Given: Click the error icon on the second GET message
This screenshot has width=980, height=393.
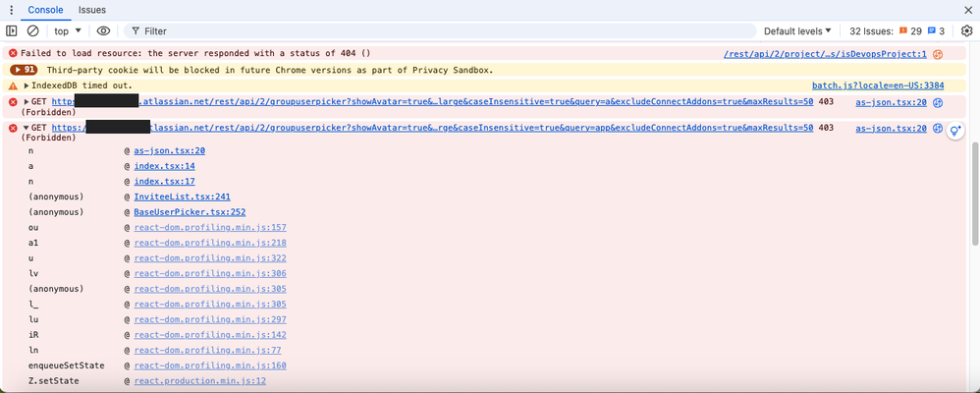Looking at the screenshot, I should coord(13,129).
